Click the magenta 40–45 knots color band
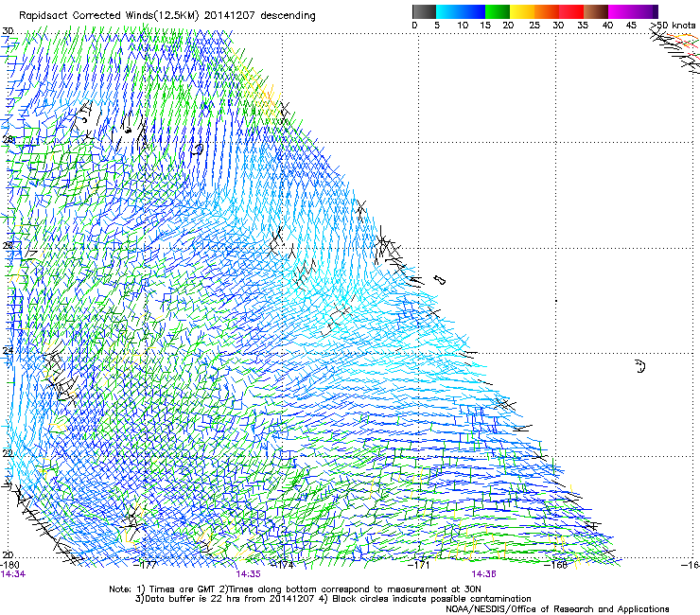 621,11
